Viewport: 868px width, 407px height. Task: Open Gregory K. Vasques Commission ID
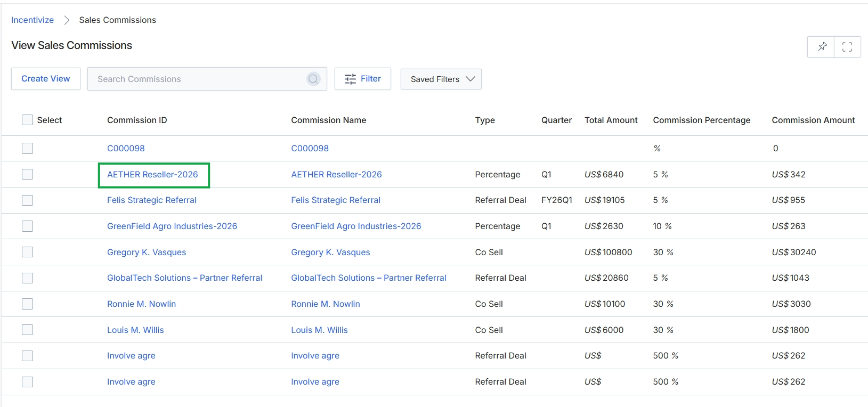pyautogui.click(x=147, y=252)
